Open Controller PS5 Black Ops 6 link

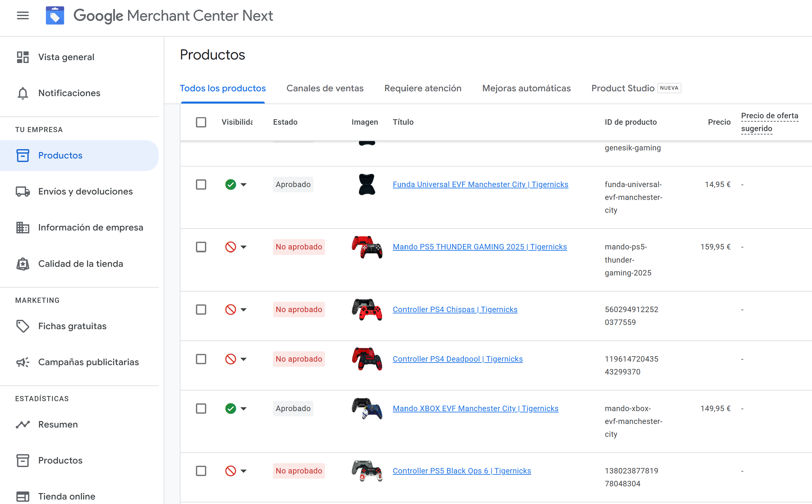coord(462,471)
